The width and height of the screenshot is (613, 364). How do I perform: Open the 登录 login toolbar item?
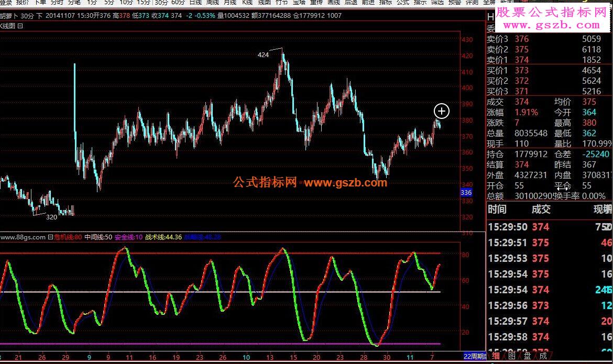tap(6, 2)
